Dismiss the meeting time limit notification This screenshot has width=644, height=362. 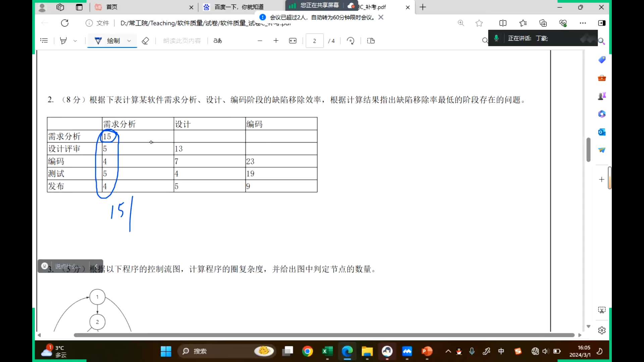pyautogui.click(x=381, y=17)
